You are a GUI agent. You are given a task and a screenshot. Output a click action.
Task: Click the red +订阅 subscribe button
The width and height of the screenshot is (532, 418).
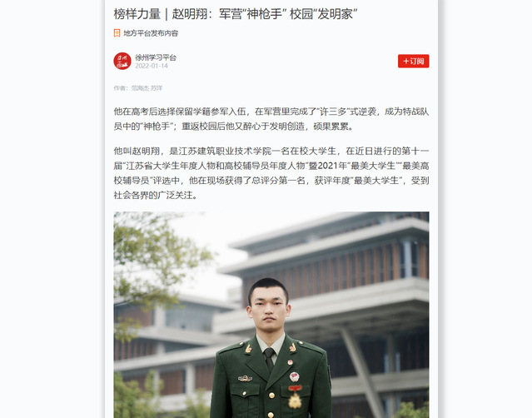point(413,61)
